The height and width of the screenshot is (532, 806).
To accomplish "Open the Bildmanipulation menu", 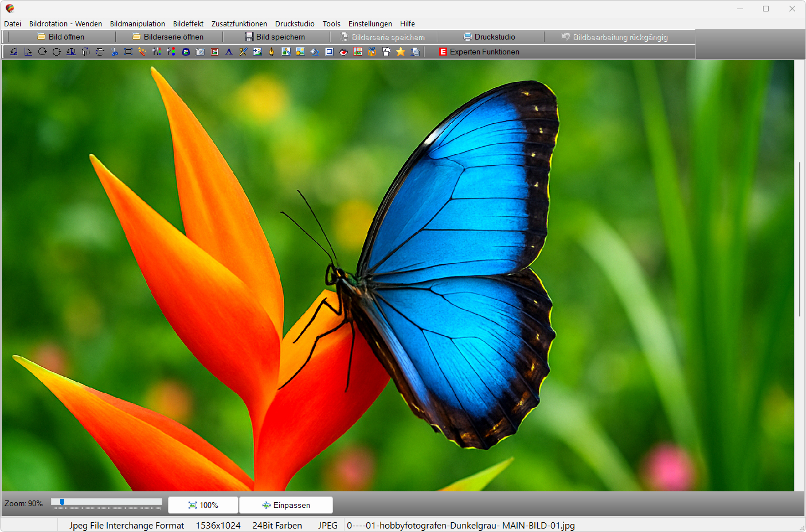I will [138, 24].
